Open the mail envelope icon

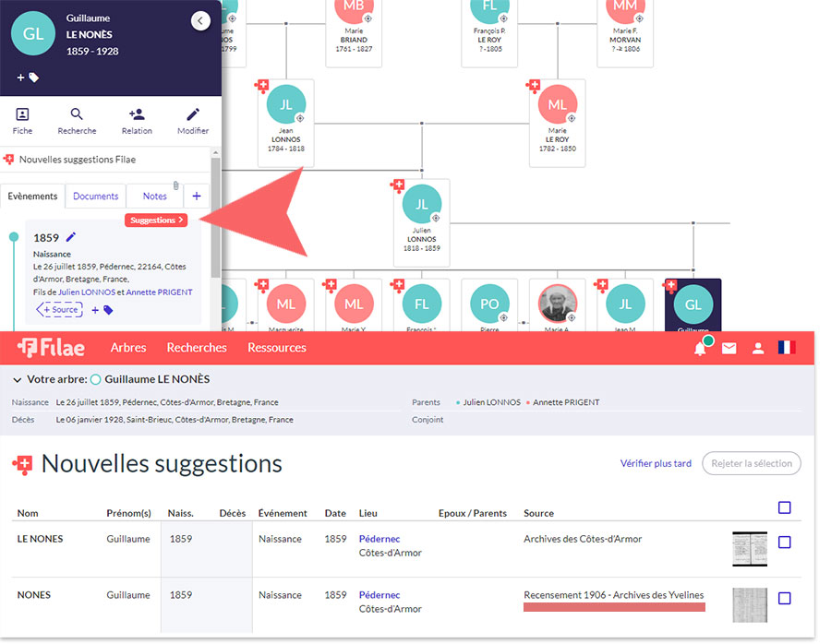tap(729, 348)
